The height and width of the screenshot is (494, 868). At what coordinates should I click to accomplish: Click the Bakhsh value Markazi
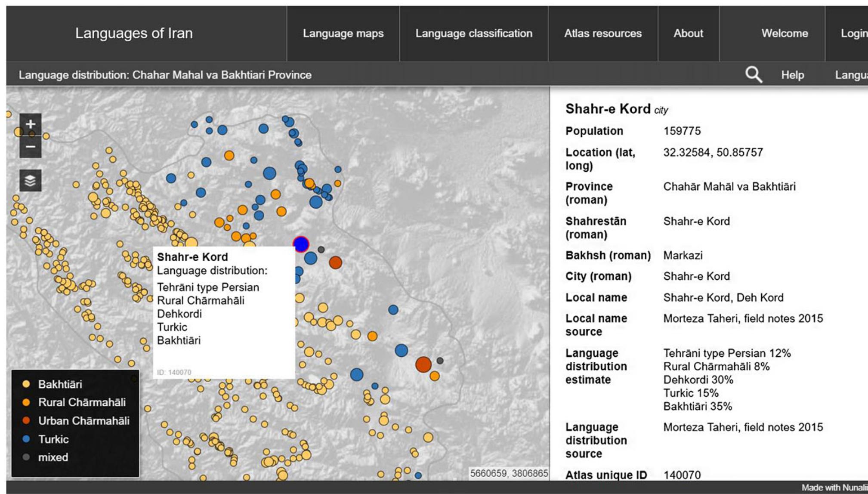(x=683, y=255)
